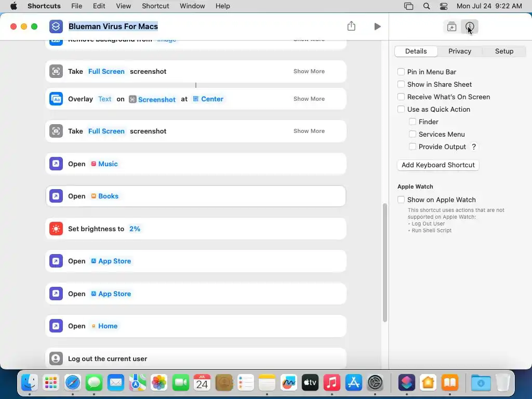The width and height of the screenshot is (532, 399).
Task: Click the Shortcuts app icon beside the title
Action: click(x=56, y=26)
